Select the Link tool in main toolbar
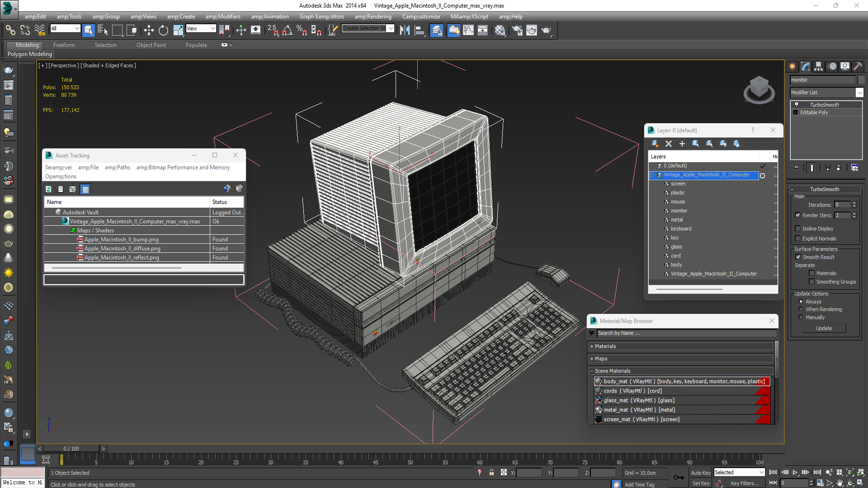The width and height of the screenshot is (868, 488). [x=10, y=30]
